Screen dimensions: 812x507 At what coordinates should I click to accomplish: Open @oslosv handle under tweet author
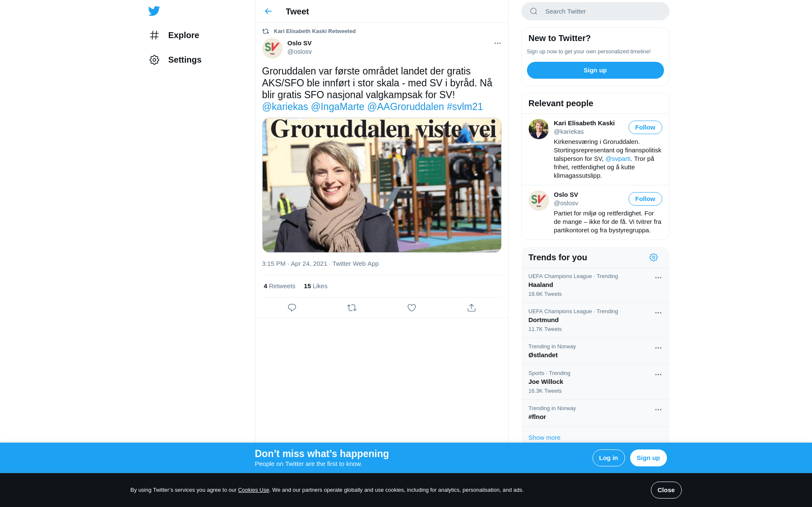[299, 52]
